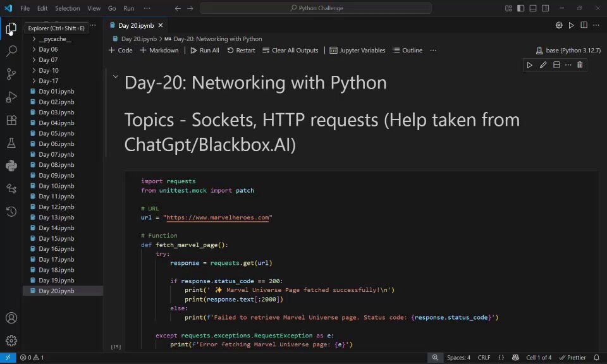
Task: Click the Python Challenge search box
Action: pyautogui.click(x=316, y=8)
